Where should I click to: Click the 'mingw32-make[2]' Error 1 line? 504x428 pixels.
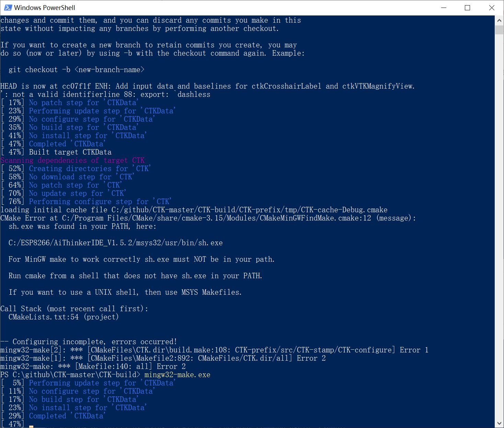pyautogui.click(x=214, y=350)
